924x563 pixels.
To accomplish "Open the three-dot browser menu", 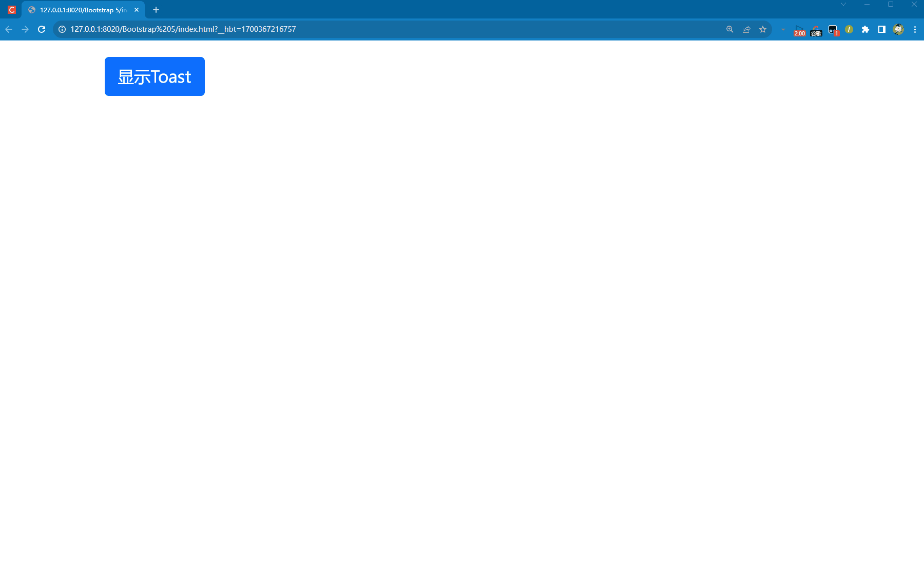I will [915, 29].
